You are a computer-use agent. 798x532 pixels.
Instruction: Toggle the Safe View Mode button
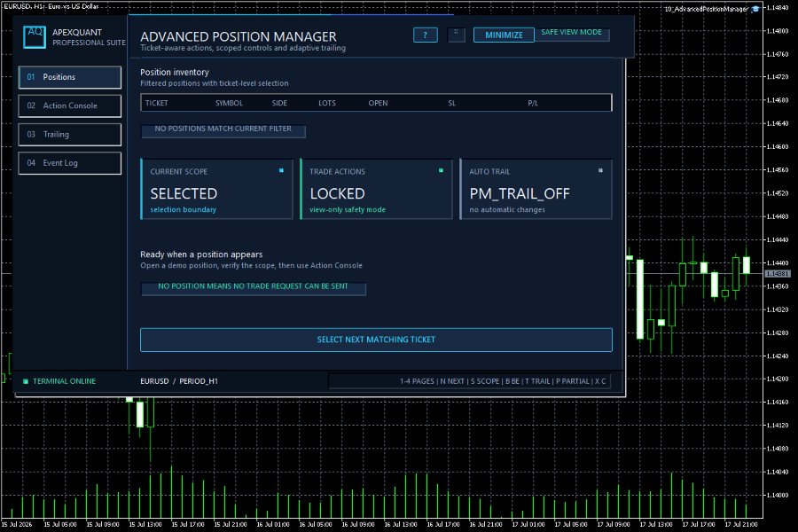[572, 34]
